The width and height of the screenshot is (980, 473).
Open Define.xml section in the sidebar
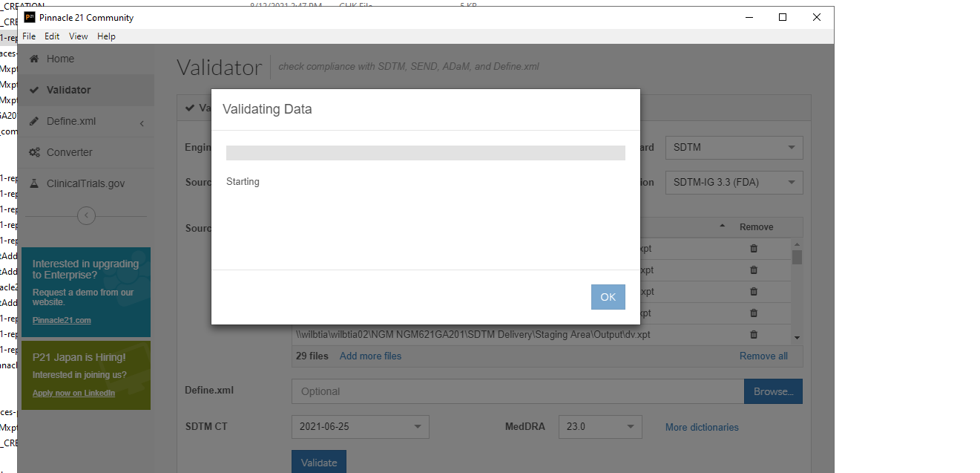(x=71, y=121)
